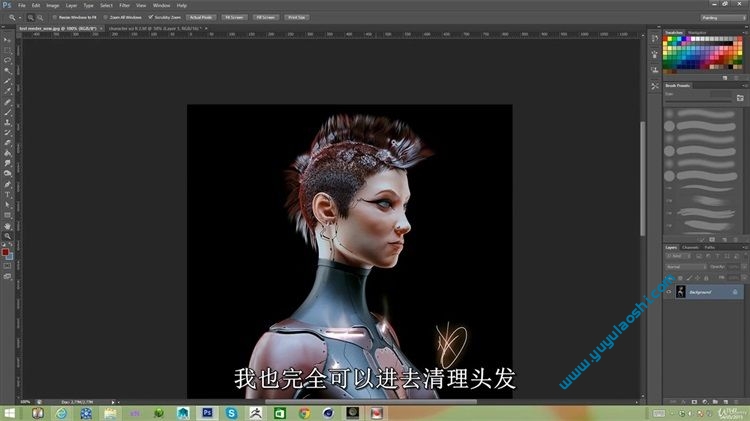Open the Tool Presets panel icon in the collapsed dock
Viewport: 750px width, 421px height.
point(655,86)
